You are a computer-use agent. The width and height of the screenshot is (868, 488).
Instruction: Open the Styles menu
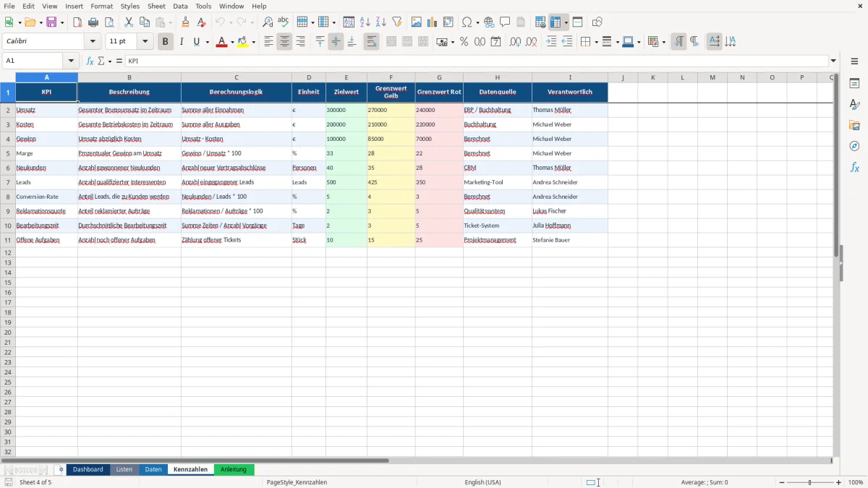click(130, 6)
